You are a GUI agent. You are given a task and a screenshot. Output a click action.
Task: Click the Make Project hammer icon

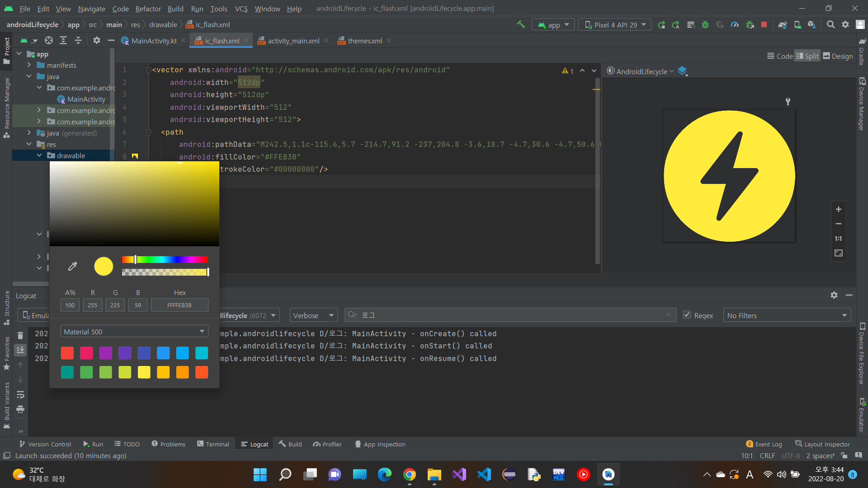click(521, 25)
